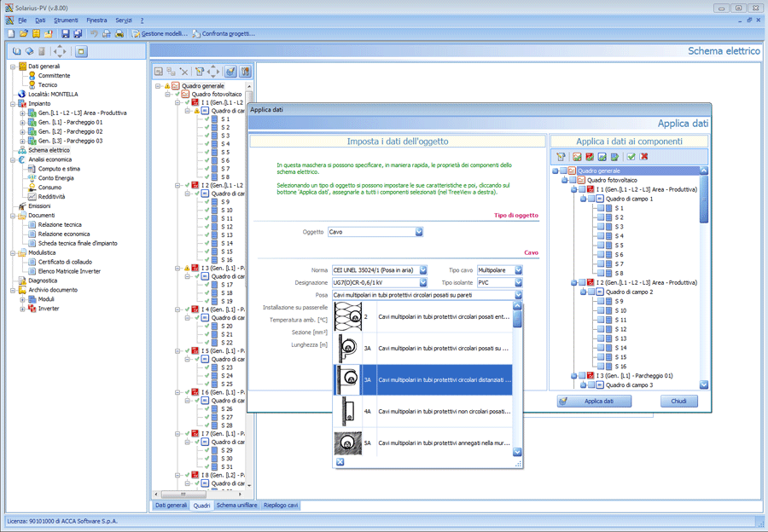
Task: Click the red X deselect-all icon
Action: pyautogui.click(x=643, y=157)
